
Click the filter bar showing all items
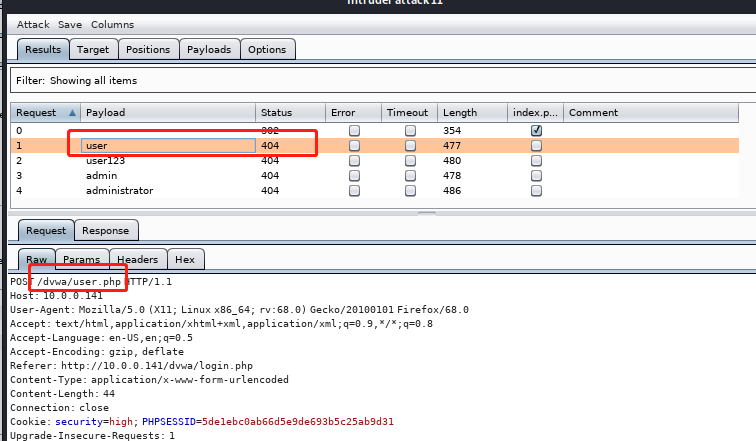[383, 80]
